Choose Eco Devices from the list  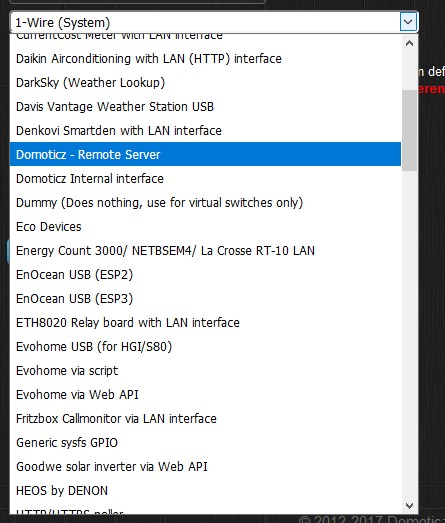coord(205,227)
